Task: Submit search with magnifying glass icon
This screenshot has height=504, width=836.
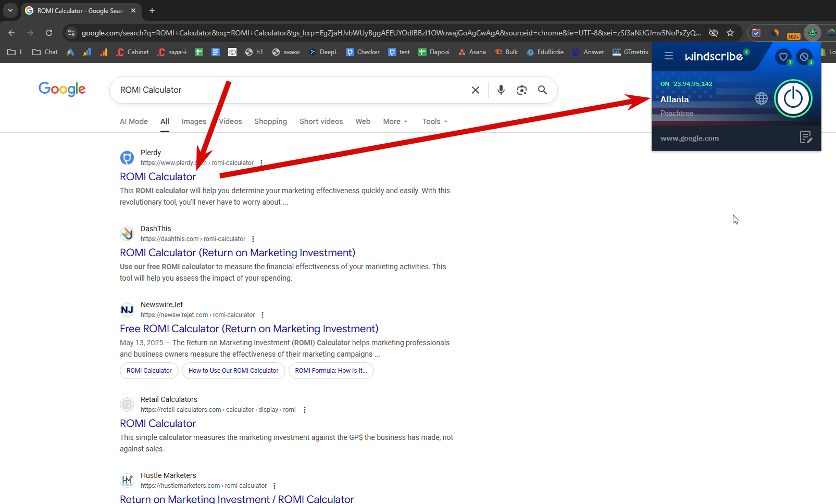Action: click(x=543, y=90)
